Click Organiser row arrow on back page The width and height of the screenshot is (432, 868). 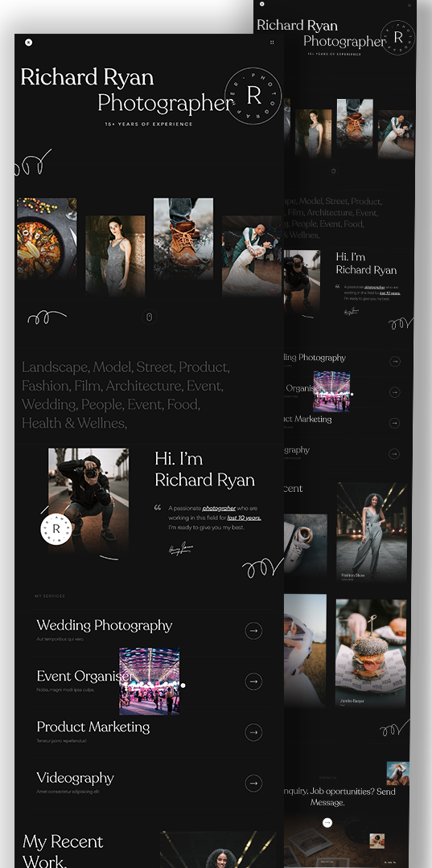click(x=394, y=392)
